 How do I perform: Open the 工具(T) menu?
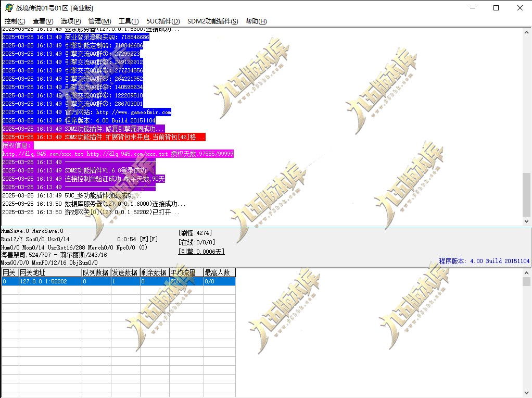129,21
